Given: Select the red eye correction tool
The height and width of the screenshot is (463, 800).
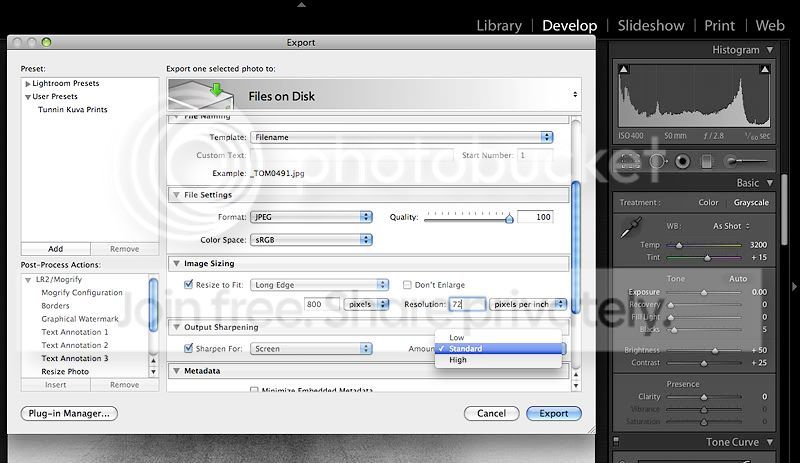Looking at the screenshot, I should tap(682, 160).
